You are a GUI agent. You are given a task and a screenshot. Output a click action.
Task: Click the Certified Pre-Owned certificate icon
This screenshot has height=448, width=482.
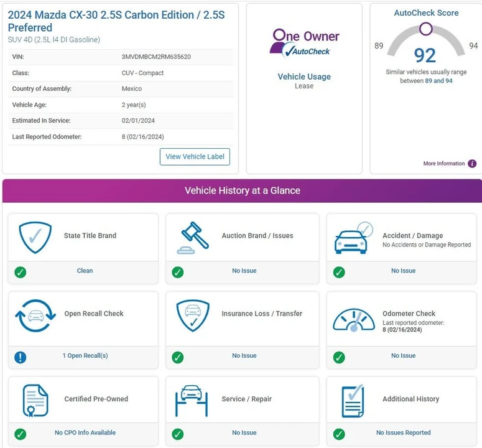35,401
